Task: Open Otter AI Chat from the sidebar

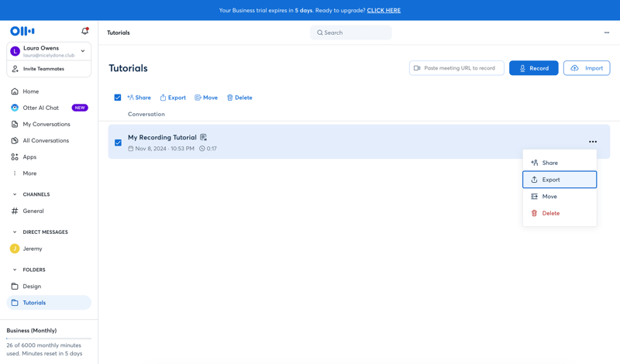Action: click(x=40, y=108)
